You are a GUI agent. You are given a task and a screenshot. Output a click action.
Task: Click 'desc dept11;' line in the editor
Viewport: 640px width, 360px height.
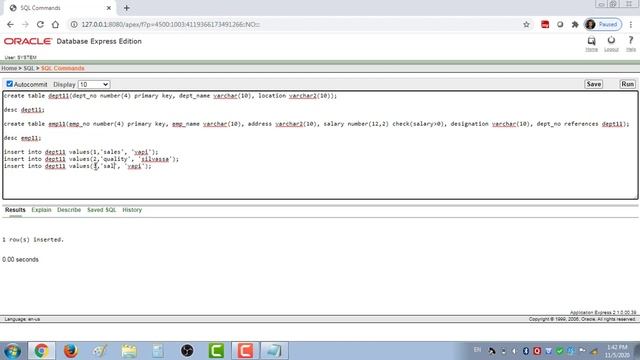point(24,110)
